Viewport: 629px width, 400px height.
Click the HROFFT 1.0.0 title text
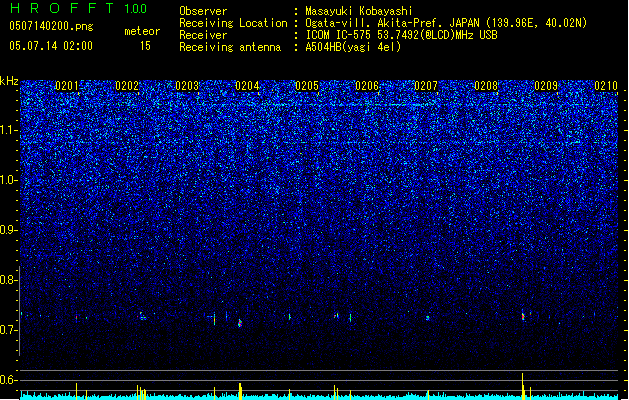coord(78,8)
